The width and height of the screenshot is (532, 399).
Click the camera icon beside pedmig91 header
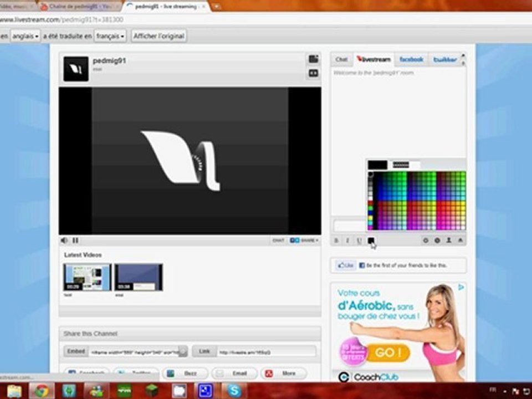[x=313, y=59]
